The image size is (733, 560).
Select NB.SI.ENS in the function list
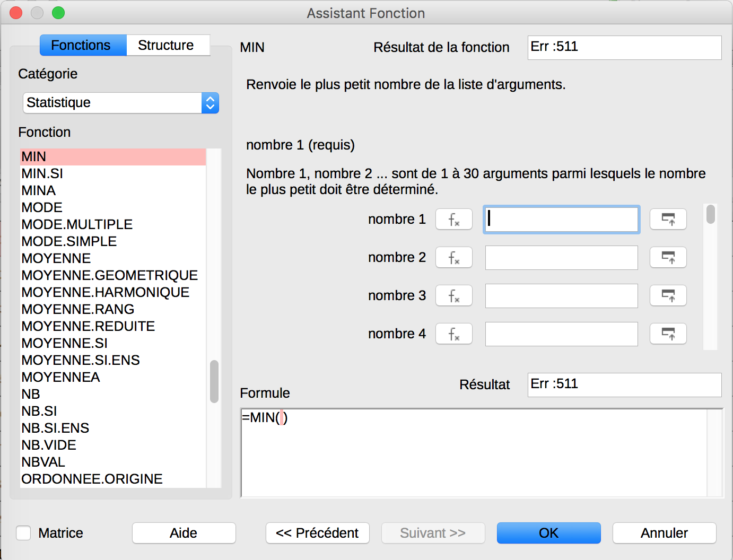tap(113, 428)
